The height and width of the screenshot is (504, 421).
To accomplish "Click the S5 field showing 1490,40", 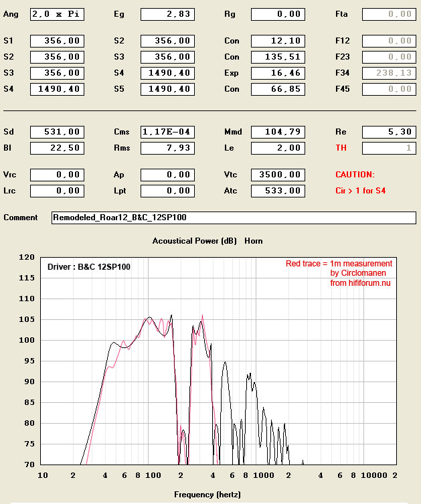I will (x=167, y=90).
